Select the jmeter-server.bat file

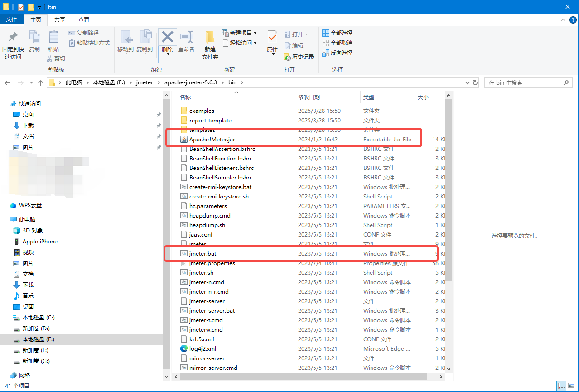pos(212,311)
